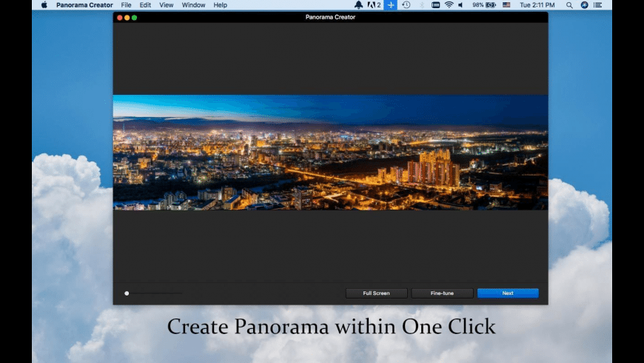Click the Fine-tune button
This screenshot has height=363, width=644.
442,293
